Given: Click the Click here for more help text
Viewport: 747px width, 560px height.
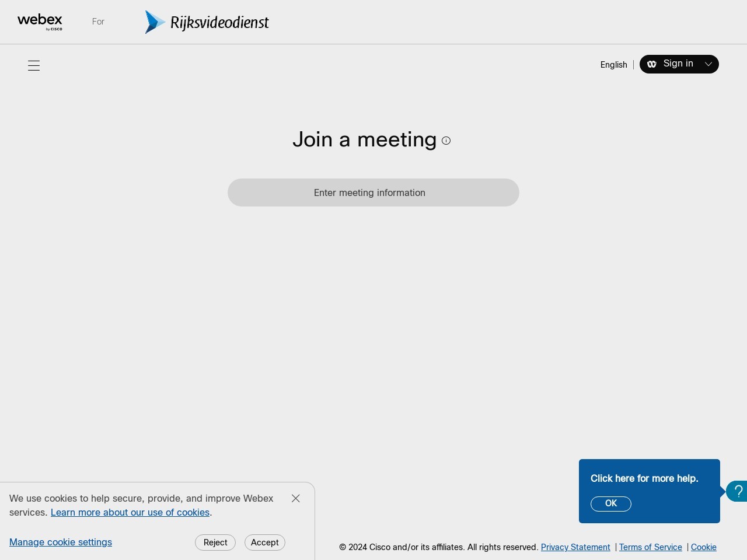Looking at the screenshot, I should tap(644, 478).
